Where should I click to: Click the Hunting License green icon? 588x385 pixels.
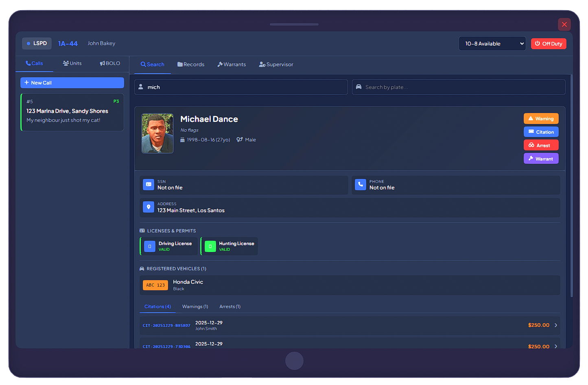point(210,246)
